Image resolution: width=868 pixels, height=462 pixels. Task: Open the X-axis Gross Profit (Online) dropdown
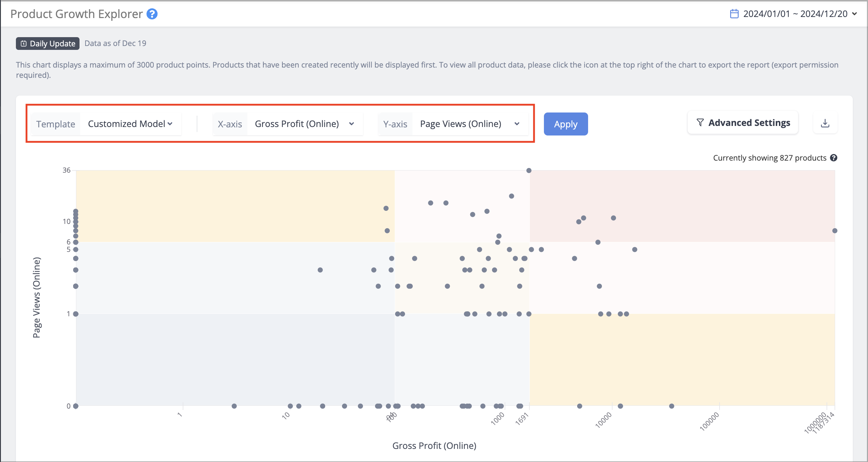point(305,124)
